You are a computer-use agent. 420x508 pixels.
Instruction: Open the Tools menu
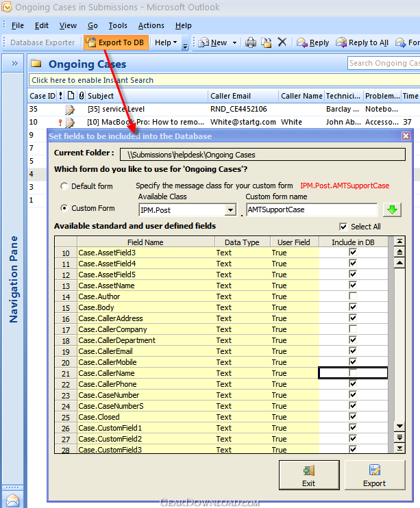pyautogui.click(x=118, y=25)
